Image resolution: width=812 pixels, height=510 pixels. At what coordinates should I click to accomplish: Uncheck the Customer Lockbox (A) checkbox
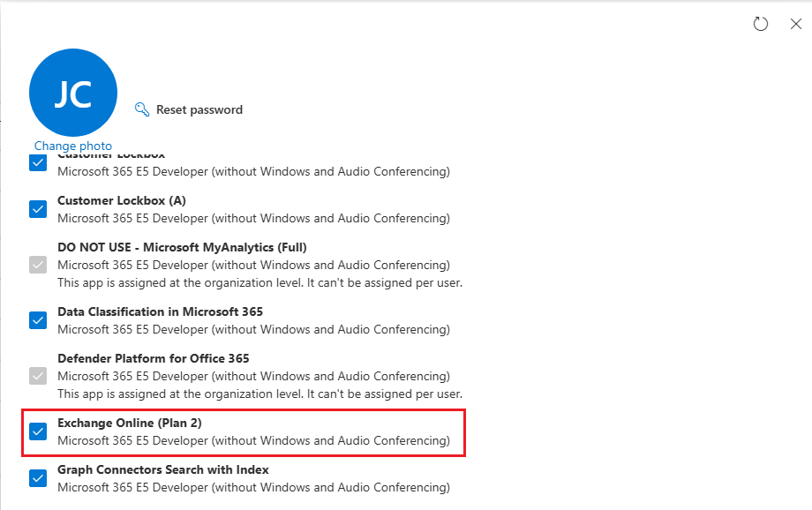(38, 209)
